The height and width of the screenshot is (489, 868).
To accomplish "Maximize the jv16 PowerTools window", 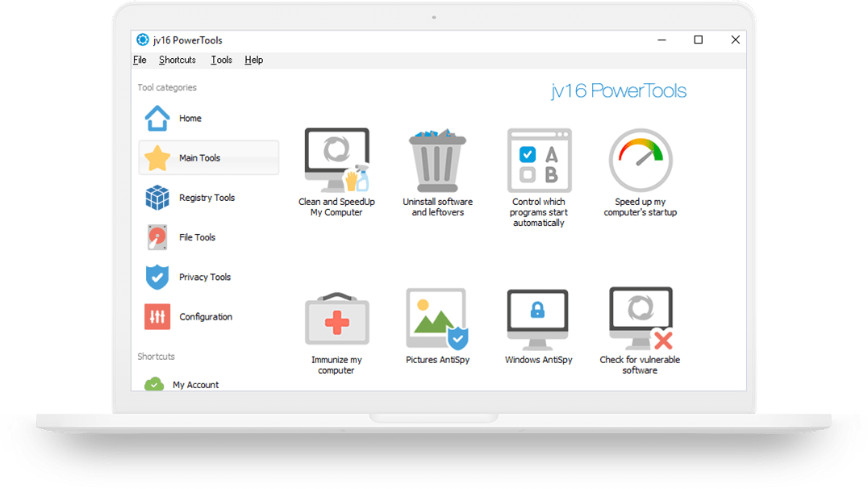I will pyautogui.click(x=699, y=40).
